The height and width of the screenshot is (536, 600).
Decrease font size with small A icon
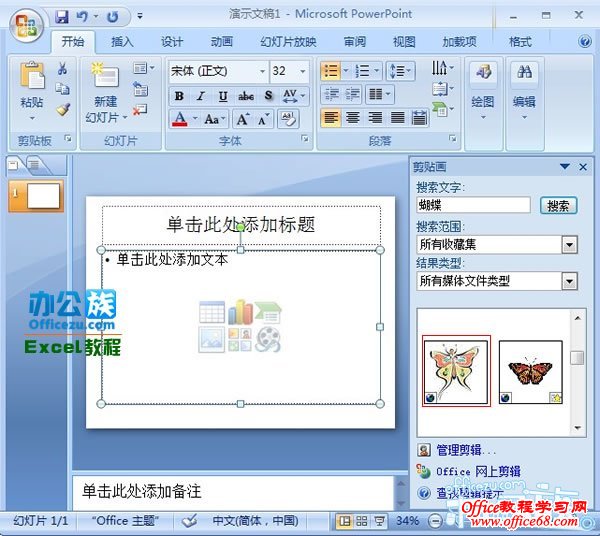click(x=263, y=120)
